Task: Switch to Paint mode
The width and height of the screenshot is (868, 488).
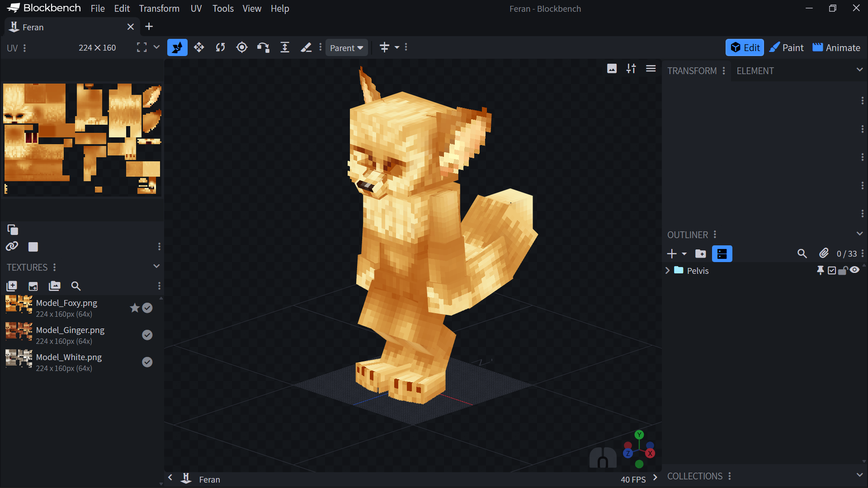Action: (x=787, y=48)
